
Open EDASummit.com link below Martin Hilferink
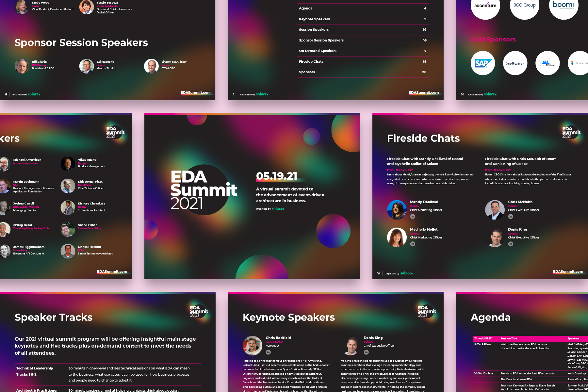[112, 272]
